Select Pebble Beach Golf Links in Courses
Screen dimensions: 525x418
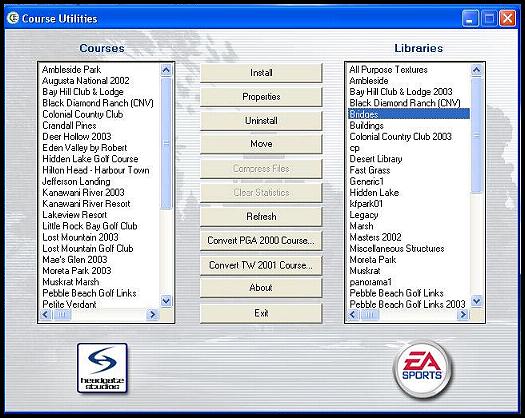tap(89, 293)
